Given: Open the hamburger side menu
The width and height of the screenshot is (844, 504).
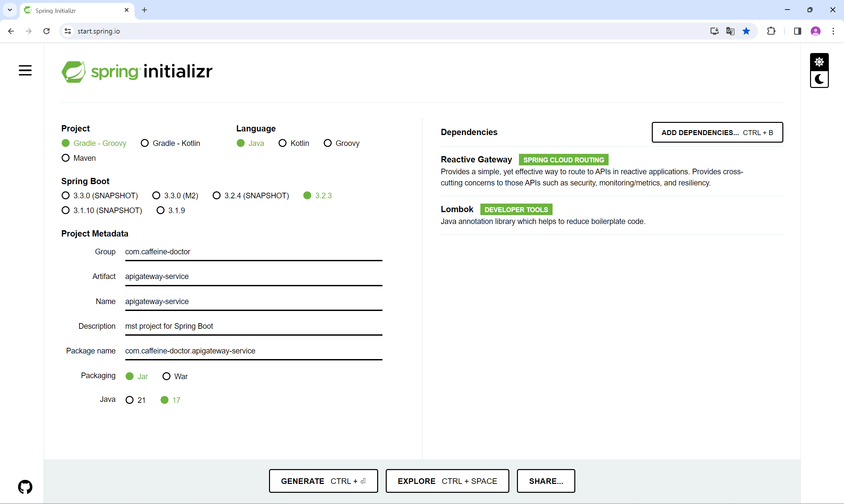Looking at the screenshot, I should click(25, 70).
